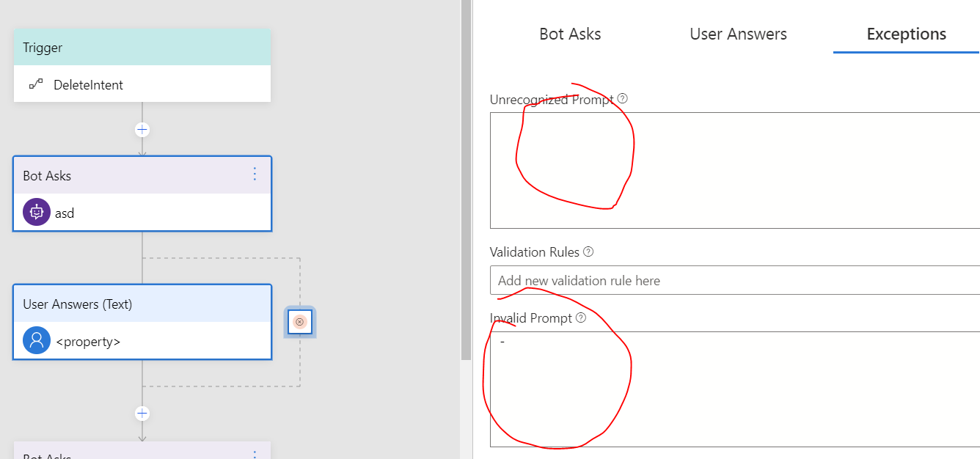Select the asd prompt text
The width and height of the screenshot is (980, 459).
pyautogui.click(x=65, y=214)
